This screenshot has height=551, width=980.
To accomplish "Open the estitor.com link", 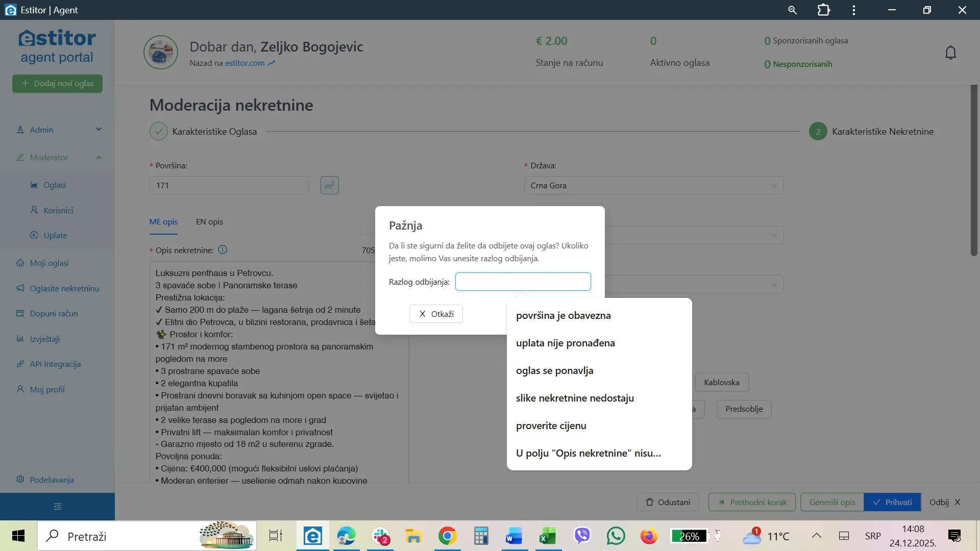I will [x=245, y=63].
